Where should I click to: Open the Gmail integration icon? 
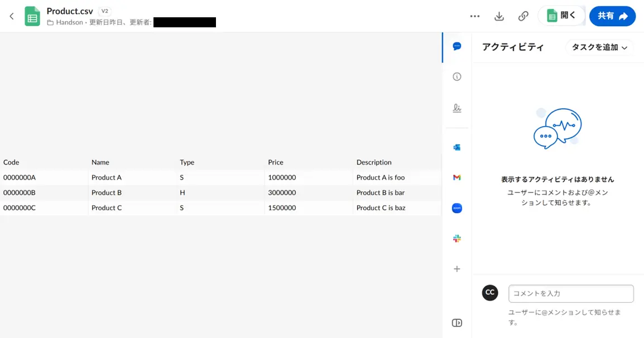tap(456, 177)
